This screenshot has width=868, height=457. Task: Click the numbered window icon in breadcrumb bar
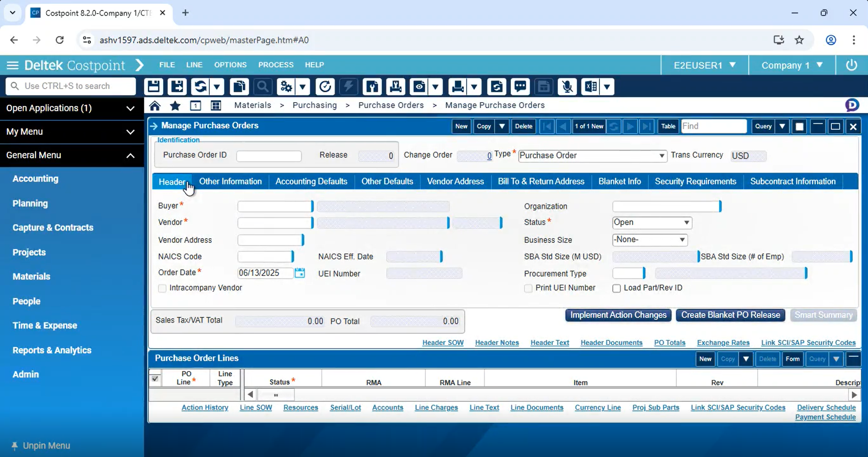coord(195,105)
